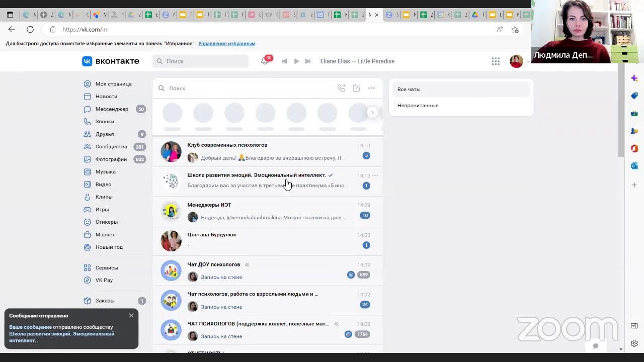Image resolution: width=644 pixels, height=362 pixels.
Task: Open Стикеры section
Action: pos(107,222)
